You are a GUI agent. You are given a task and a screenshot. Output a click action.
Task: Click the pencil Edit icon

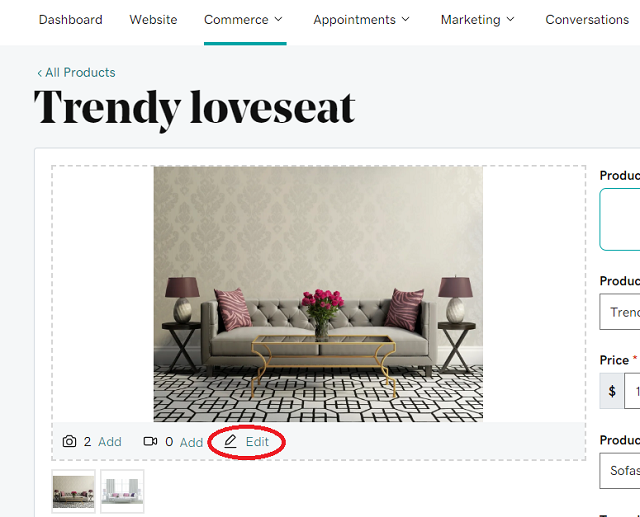230,442
